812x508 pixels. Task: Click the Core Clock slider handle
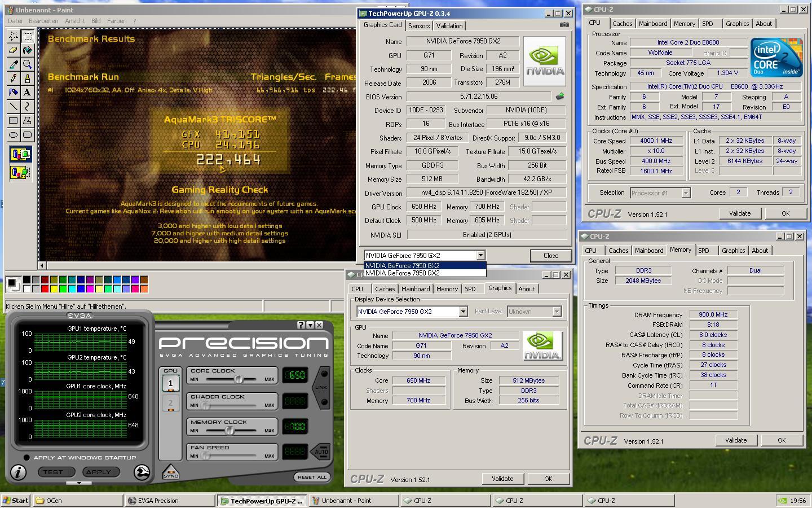(x=239, y=379)
